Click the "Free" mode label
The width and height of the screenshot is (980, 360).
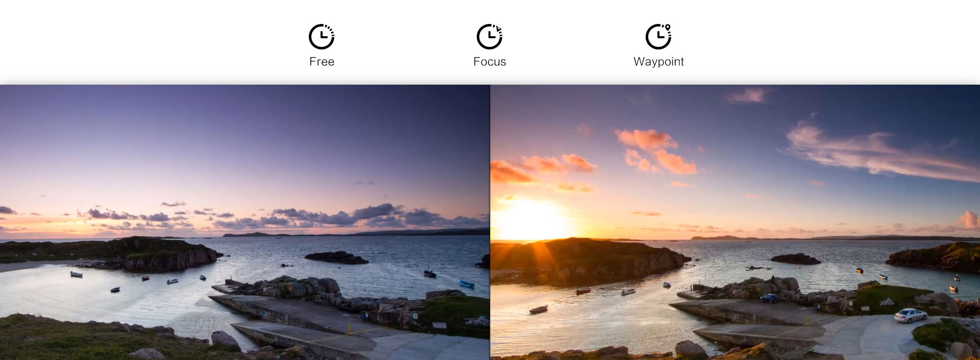(x=322, y=62)
